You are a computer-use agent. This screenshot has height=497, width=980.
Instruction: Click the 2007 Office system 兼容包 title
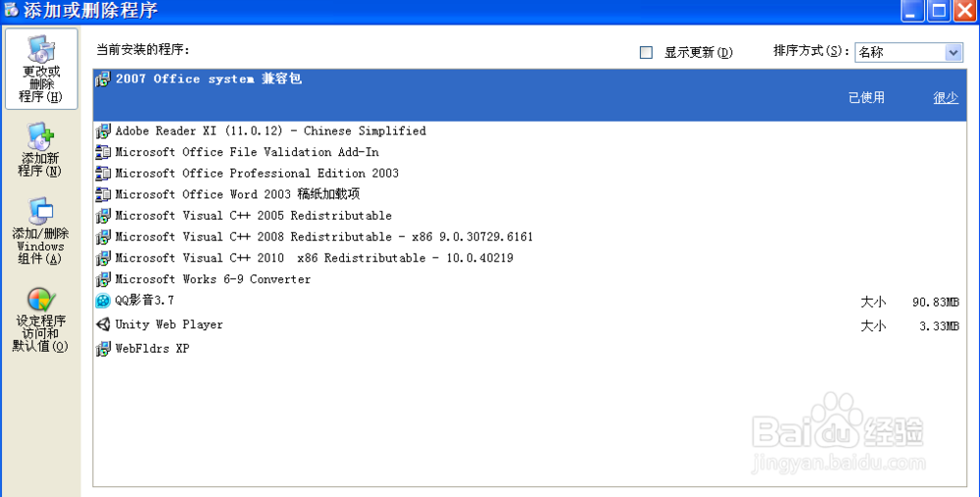[x=209, y=78]
